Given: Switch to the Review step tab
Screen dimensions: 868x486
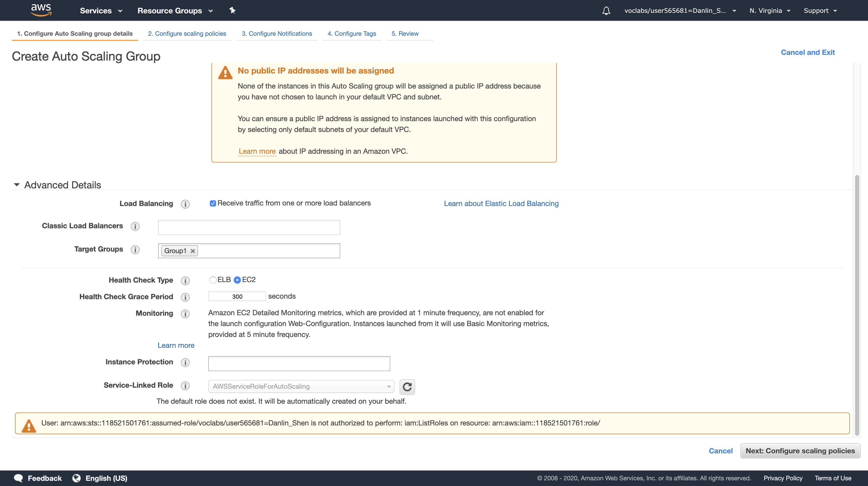Looking at the screenshot, I should pos(405,34).
